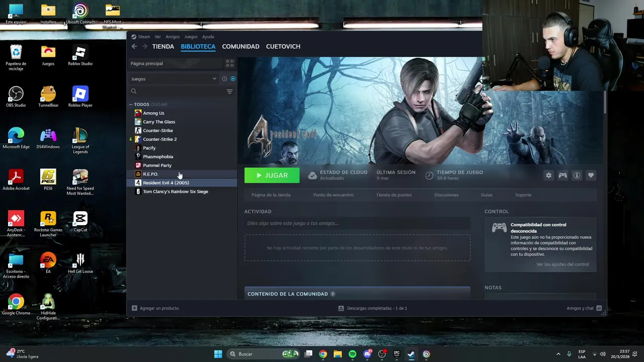This screenshot has width=644, height=362.
Task: Click the green JUGAR button
Action: pyautogui.click(x=272, y=175)
